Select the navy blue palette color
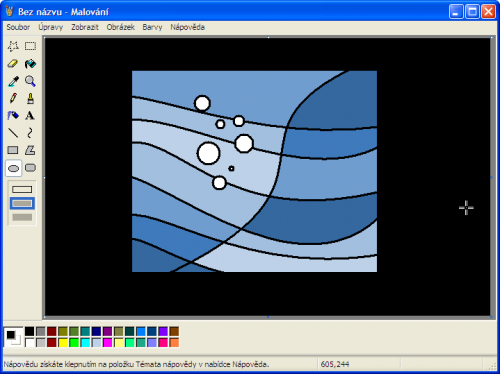This screenshot has height=374, width=500. click(x=96, y=331)
